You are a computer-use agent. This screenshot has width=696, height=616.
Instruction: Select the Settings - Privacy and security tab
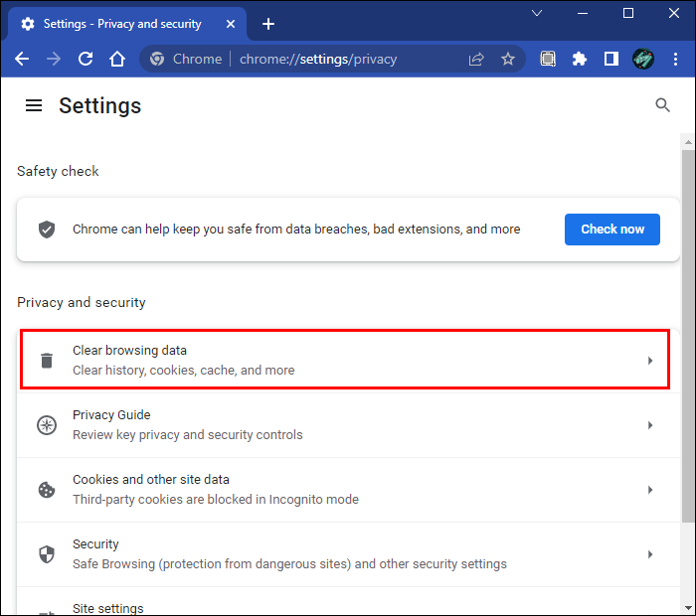(121, 24)
